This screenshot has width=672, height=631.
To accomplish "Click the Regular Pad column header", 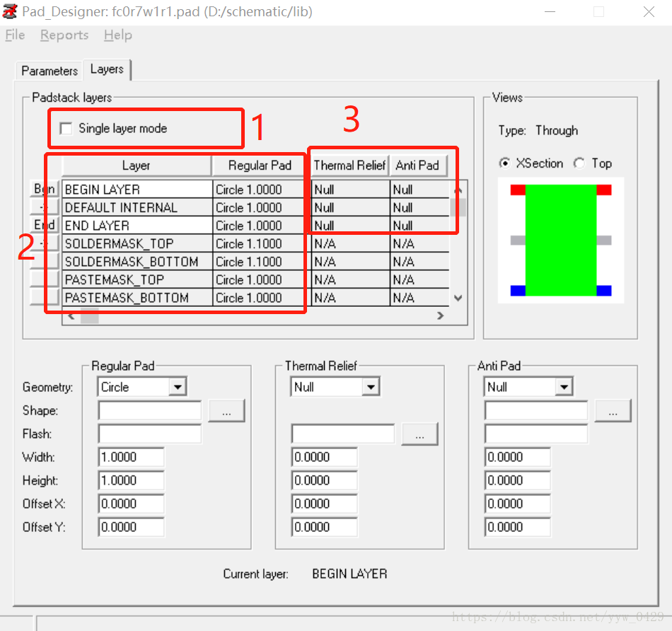I will (x=260, y=166).
